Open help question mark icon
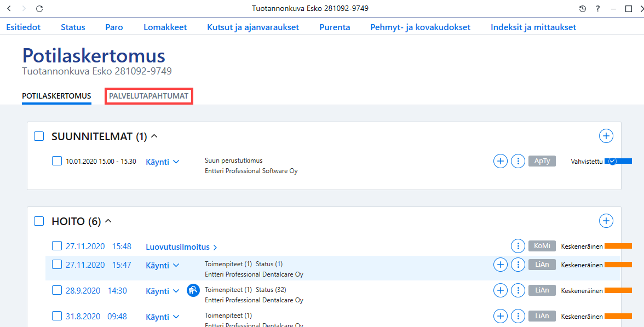This screenshot has width=644, height=327. click(x=597, y=9)
